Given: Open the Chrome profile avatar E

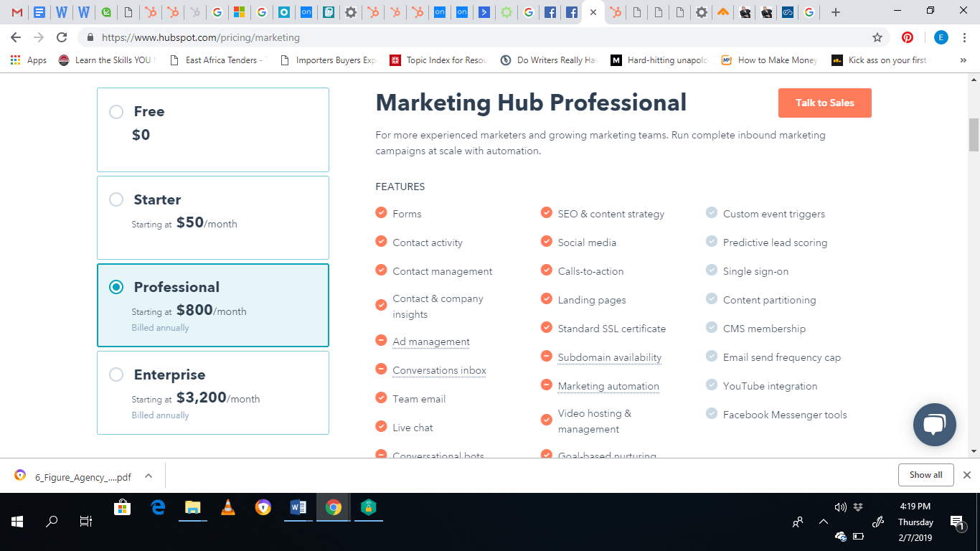Looking at the screenshot, I should click(941, 37).
